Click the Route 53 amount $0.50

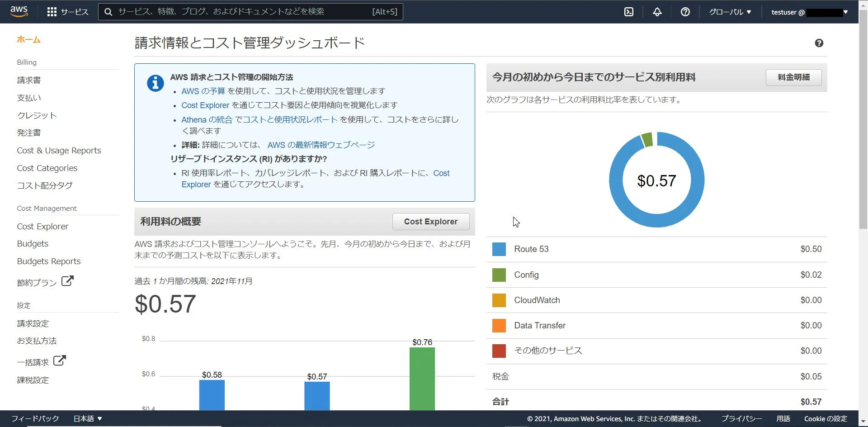click(811, 249)
